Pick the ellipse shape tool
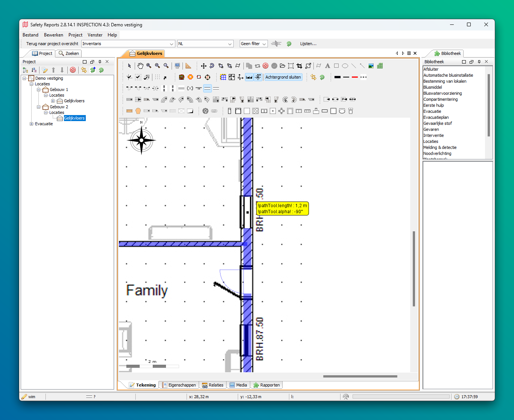Screen dimensions: 514x420 pos(345,66)
